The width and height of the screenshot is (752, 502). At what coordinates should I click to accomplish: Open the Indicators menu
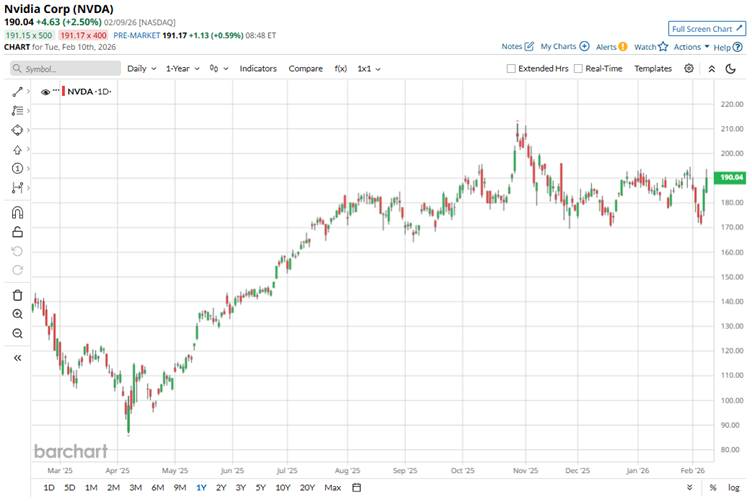pos(258,68)
